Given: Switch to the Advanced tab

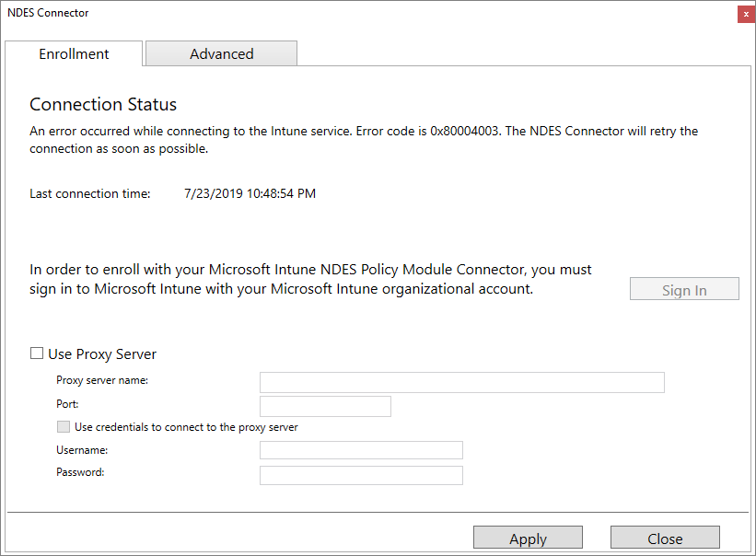Looking at the screenshot, I should click(x=221, y=53).
